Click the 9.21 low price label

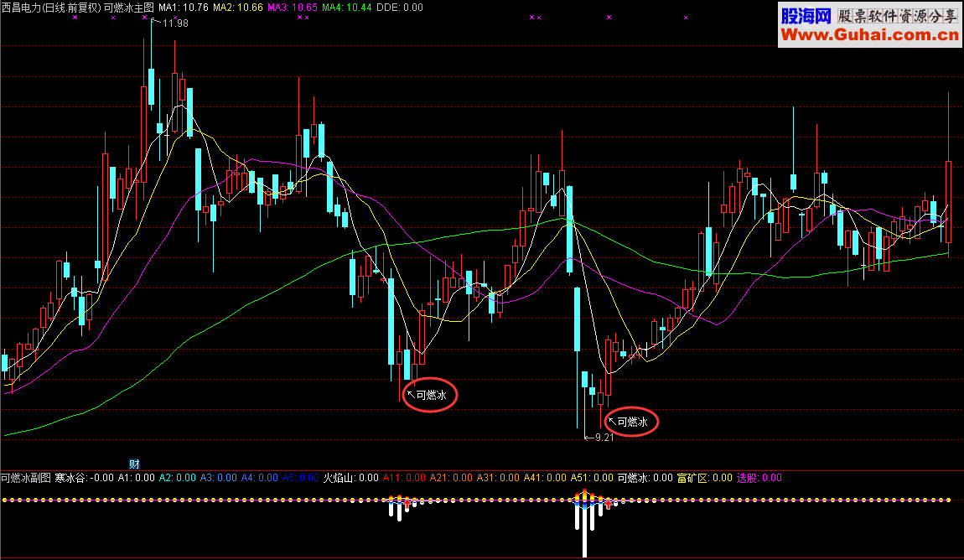click(604, 438)
